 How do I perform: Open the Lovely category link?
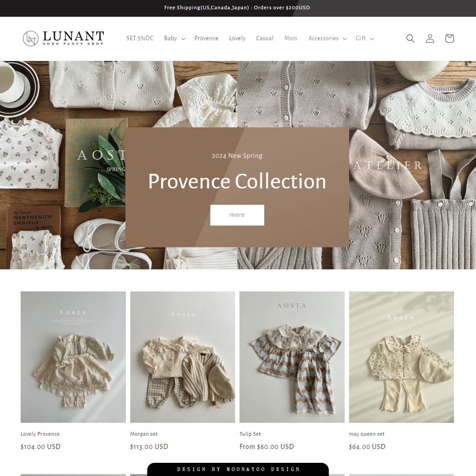click(x=237, y=38)
